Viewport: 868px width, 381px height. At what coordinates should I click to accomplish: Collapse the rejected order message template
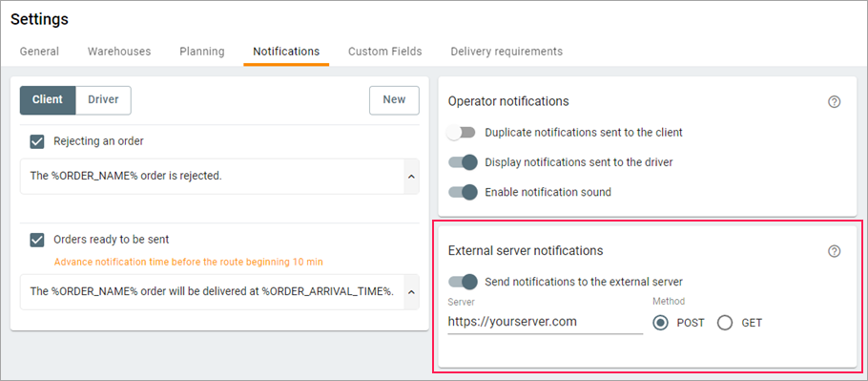[x=411, y=176]
